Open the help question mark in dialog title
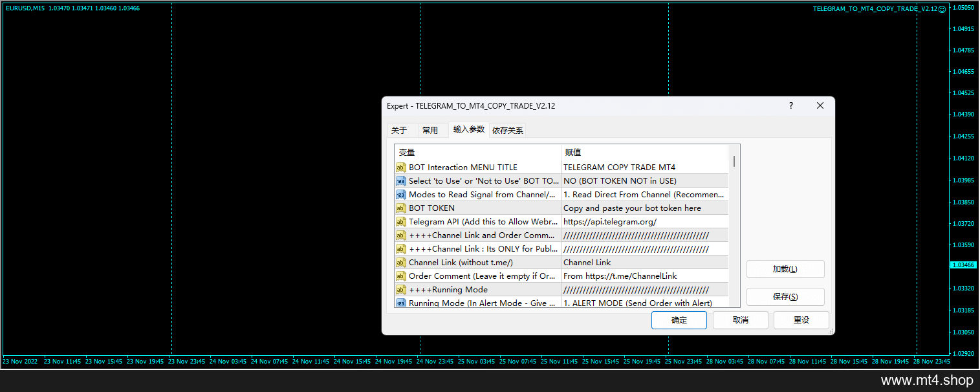 tap(790, 105)
